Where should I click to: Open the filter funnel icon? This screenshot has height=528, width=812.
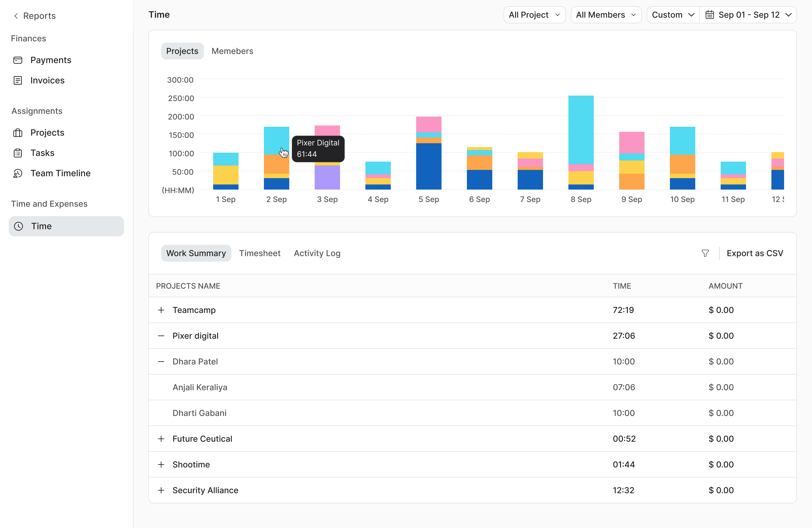pyautogui.click(x=705, y=253)
